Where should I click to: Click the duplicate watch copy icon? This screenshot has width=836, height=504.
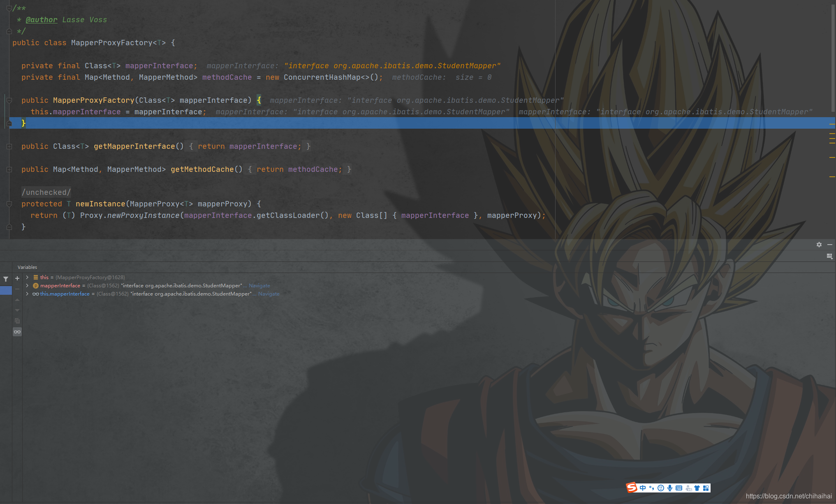17,321
